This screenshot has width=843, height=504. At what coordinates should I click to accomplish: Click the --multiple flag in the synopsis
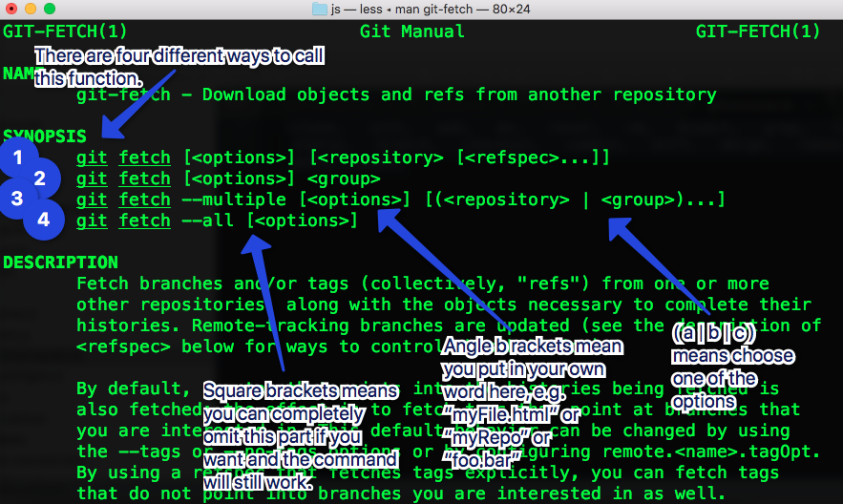coord(234,199)
